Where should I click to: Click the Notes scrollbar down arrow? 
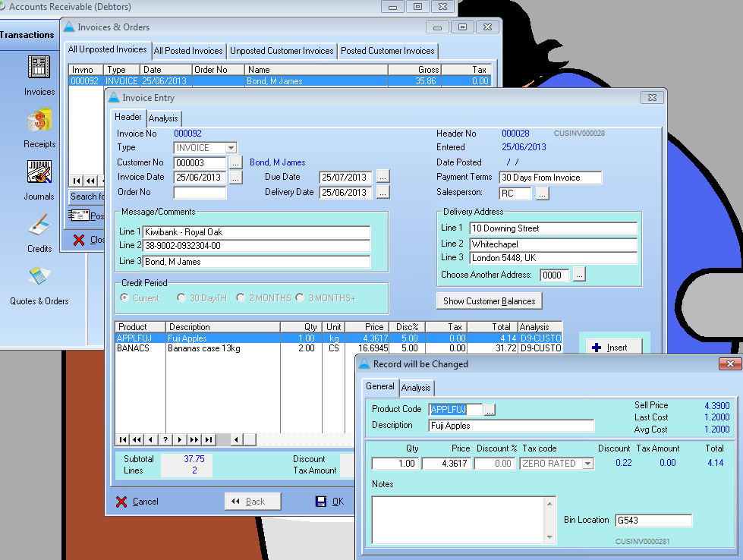pos(549,537)
